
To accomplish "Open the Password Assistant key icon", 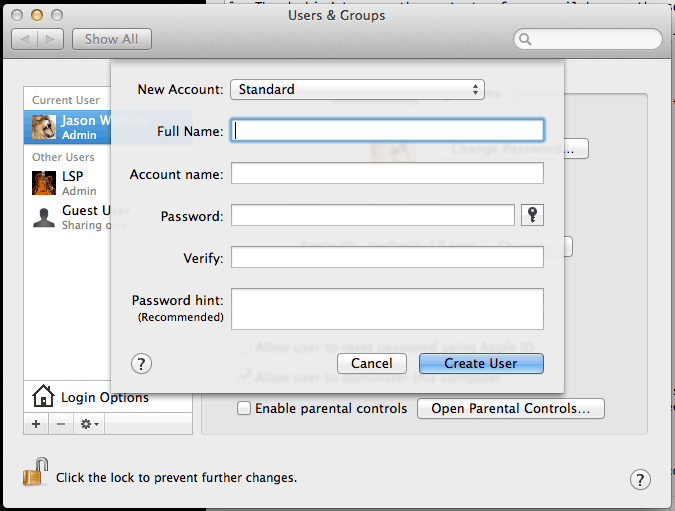I will [532, 215].
